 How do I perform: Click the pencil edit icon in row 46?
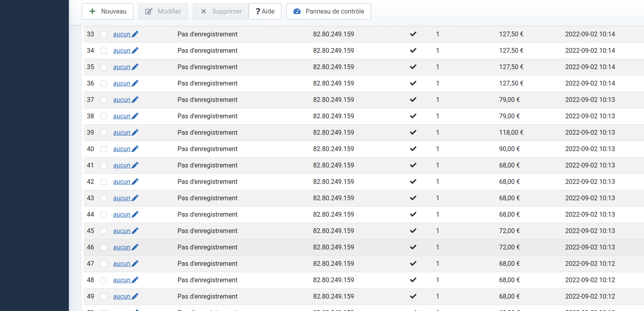click(135, 247)
